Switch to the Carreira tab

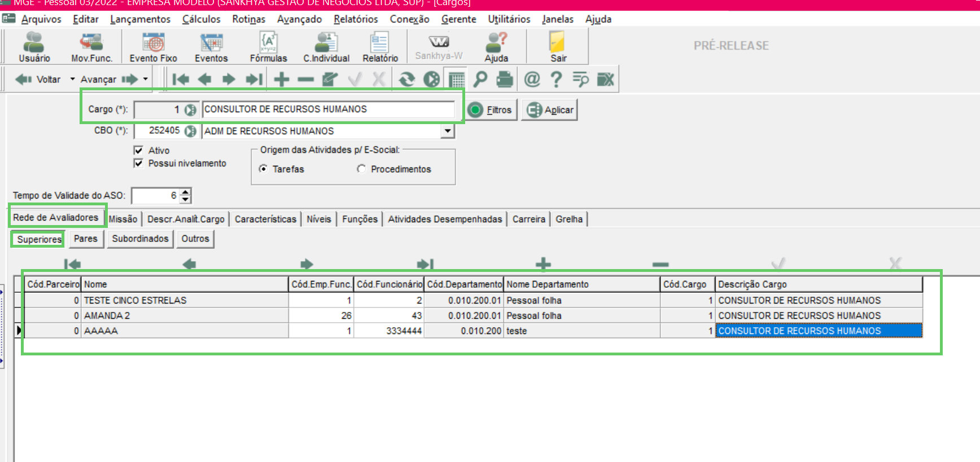529,219
